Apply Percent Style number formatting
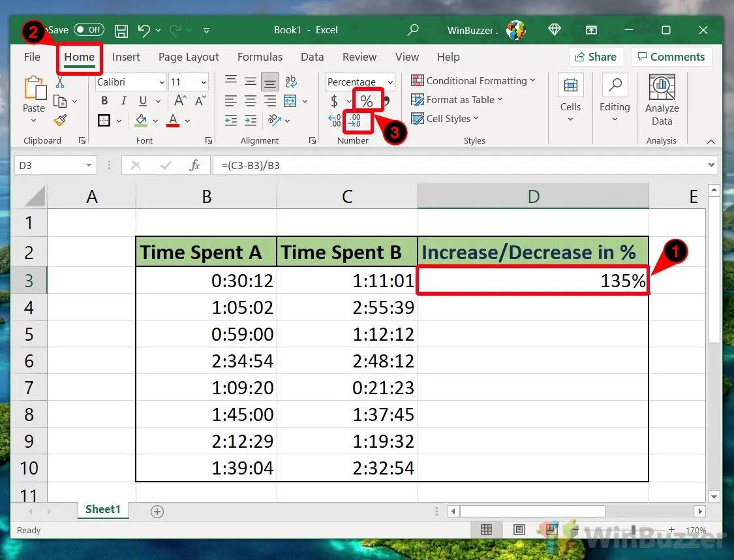The width and height of the screenshot is (734, 560). point(367,99)
